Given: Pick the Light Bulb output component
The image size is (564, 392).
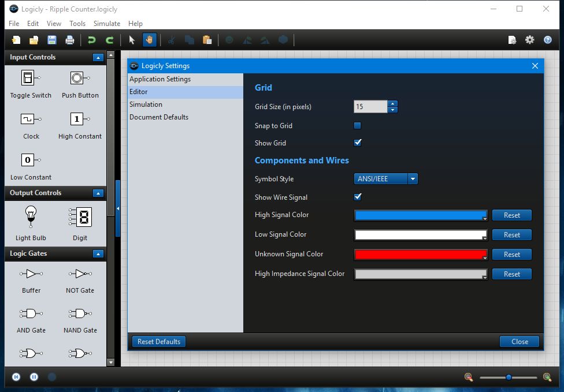Looking at the screenshot, I should [x=31, y=223].
